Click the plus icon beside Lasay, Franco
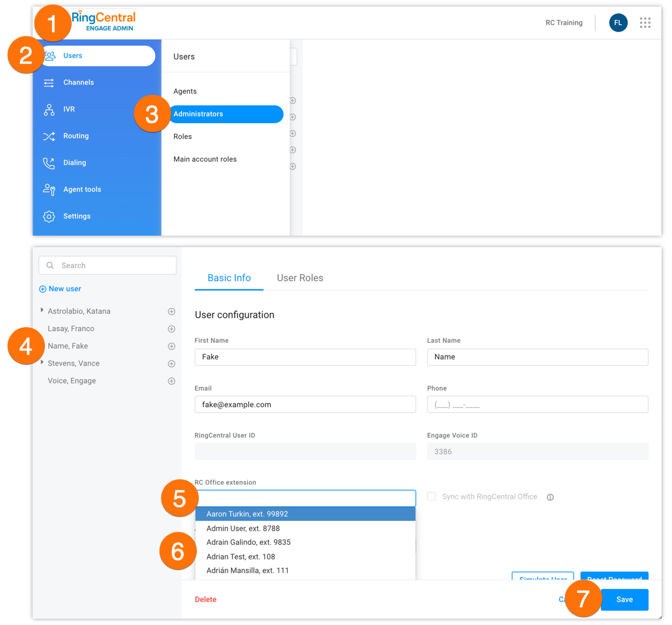Image resolution: width=672 pixels, height=625 pixels. pyautogui.click(x=172, y=329)
